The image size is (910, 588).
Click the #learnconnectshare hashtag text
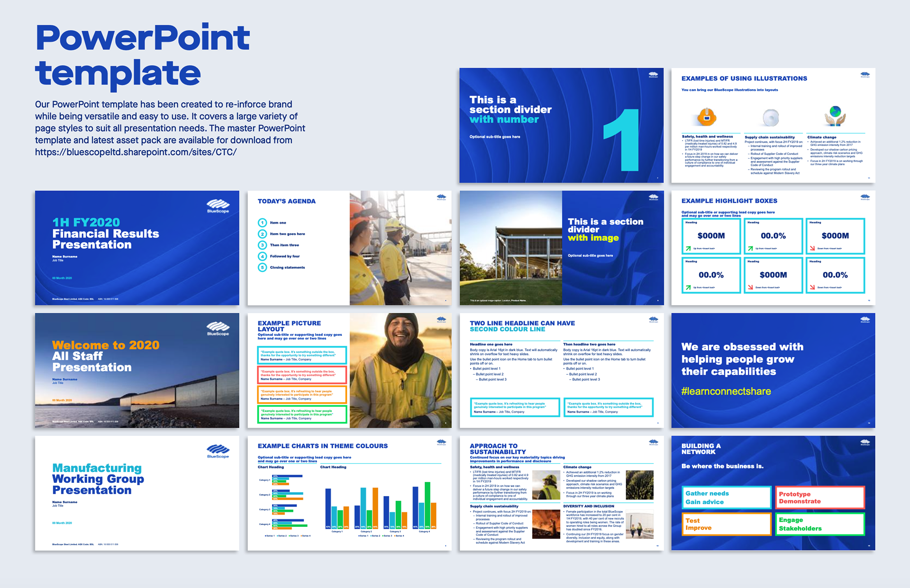pos(726,391)
